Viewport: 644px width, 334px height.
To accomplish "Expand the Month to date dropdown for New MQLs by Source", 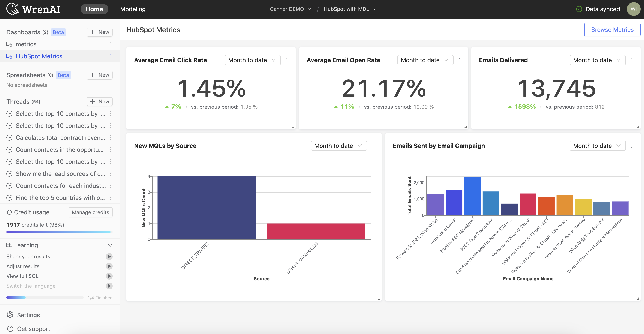I will [339, 145].
